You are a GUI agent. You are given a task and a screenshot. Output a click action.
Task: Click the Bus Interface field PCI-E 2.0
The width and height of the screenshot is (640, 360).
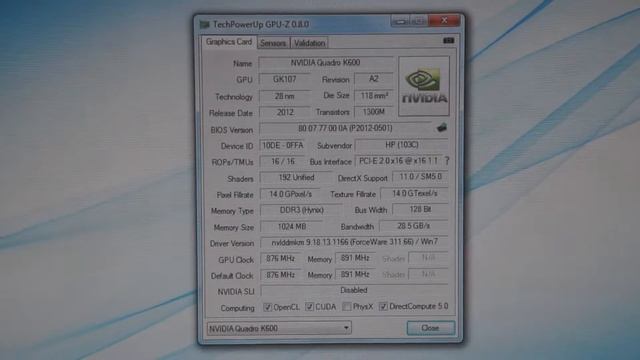(x=398, y=161)
